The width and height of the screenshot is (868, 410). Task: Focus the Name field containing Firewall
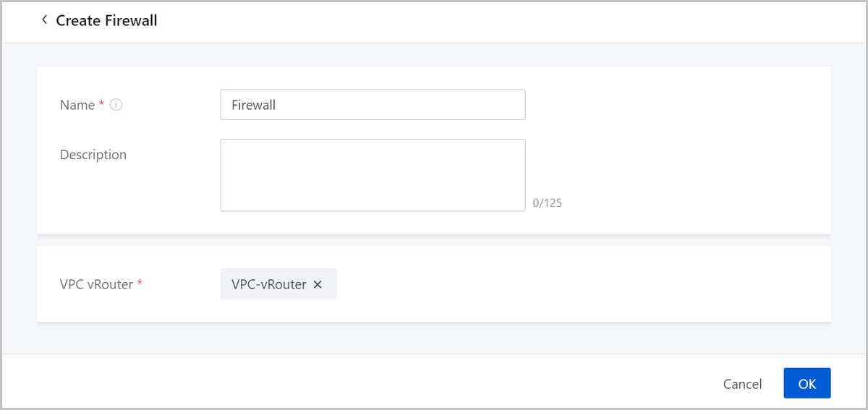[x=373, y=105]
